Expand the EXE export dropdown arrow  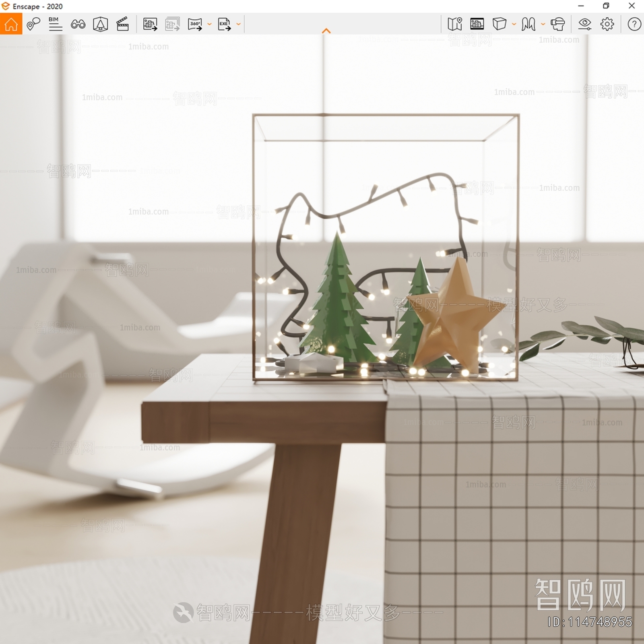238,24
